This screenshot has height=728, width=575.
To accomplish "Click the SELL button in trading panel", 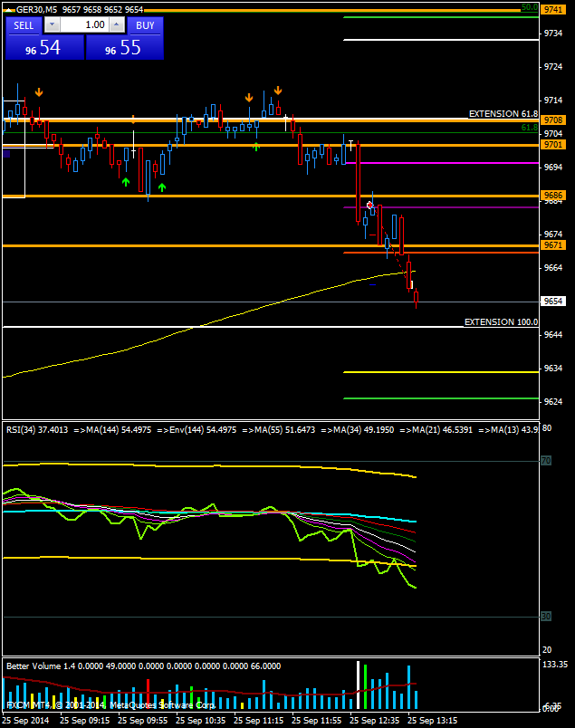I will [24, 25].
